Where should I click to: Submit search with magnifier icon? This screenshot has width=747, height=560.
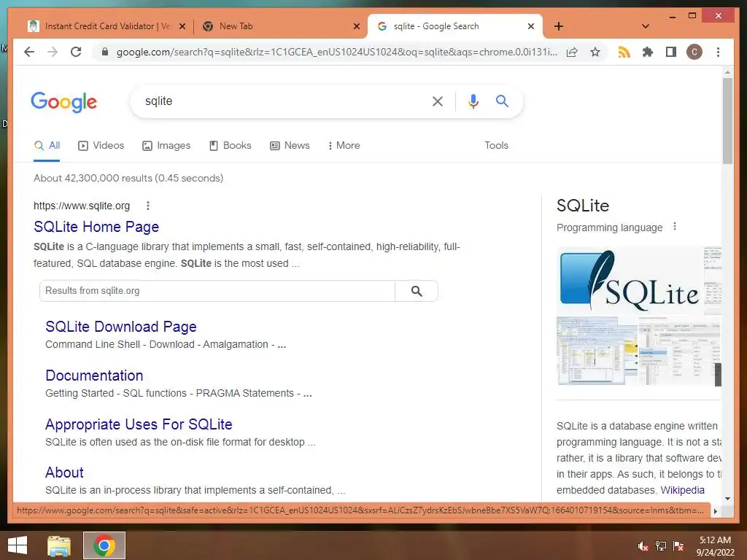(502, 101)
